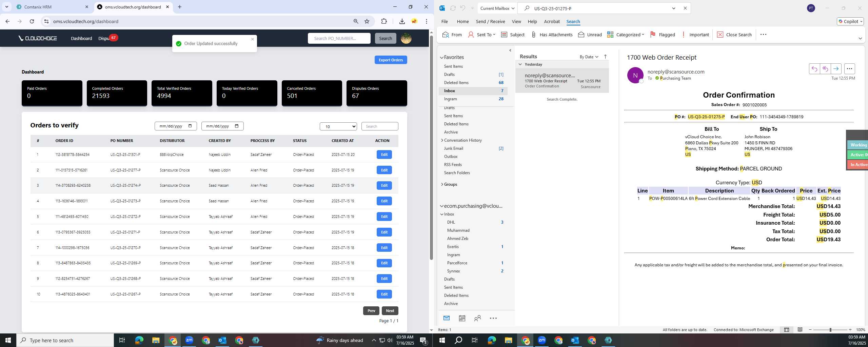Open Outlook People icon
The width and height of the screenshot is (868, 347).
point(477,318)
